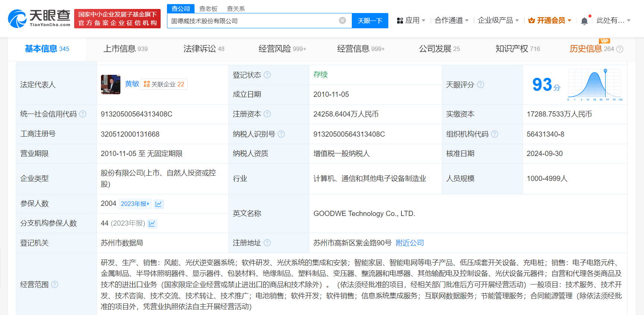Image resolution: width=644 pixels, height=315 pixels.
Task: Click help icon next to 经营范围
Action: (x=55, y=284)
